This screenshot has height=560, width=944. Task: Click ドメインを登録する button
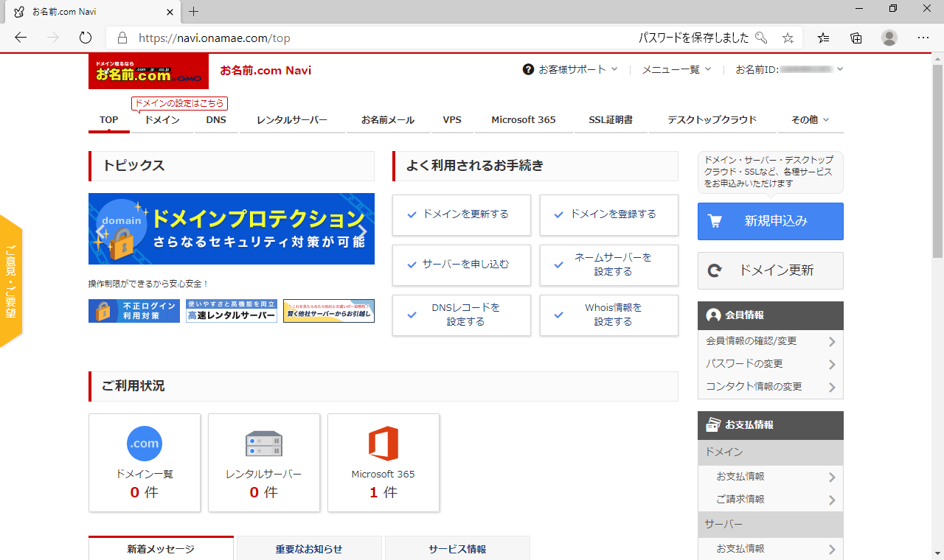609,215
